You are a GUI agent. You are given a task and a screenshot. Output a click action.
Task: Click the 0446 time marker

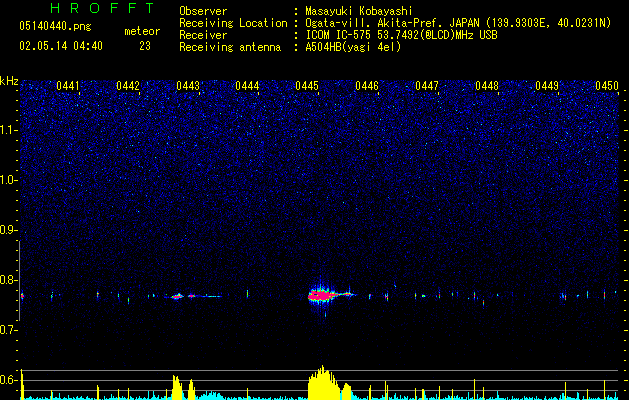pyautogui.click(x=367, y=86)
